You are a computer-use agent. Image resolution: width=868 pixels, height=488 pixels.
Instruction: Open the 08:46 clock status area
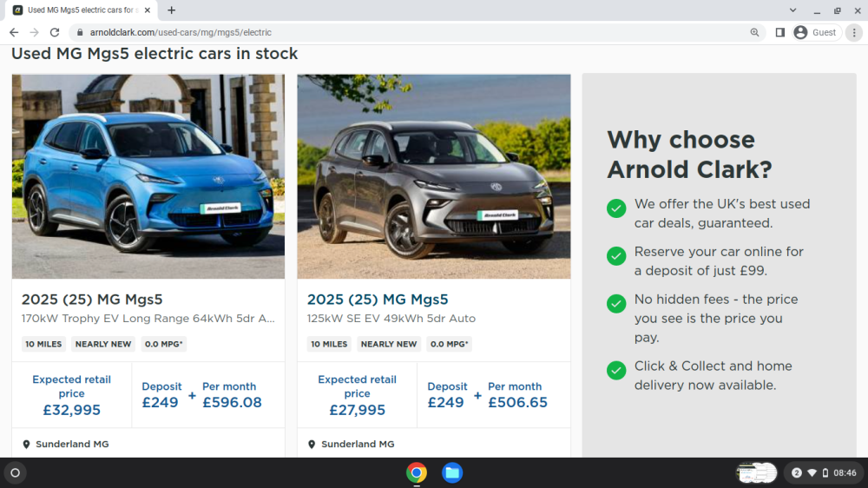[845, 473]
